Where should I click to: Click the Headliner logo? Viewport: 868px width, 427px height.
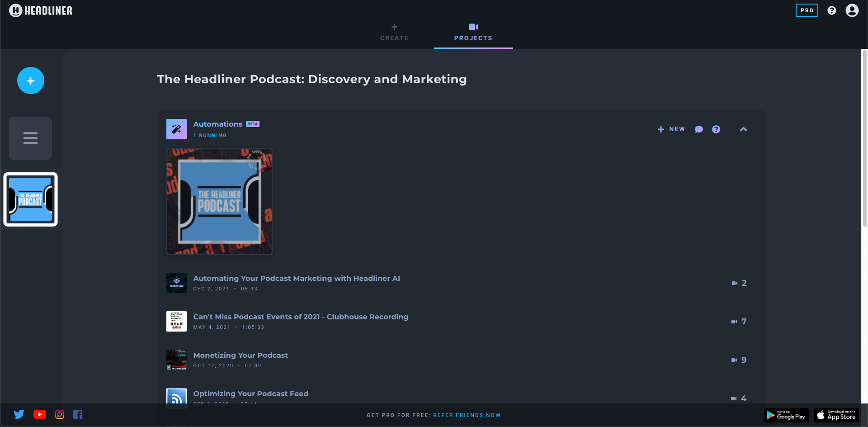[41, 10]
